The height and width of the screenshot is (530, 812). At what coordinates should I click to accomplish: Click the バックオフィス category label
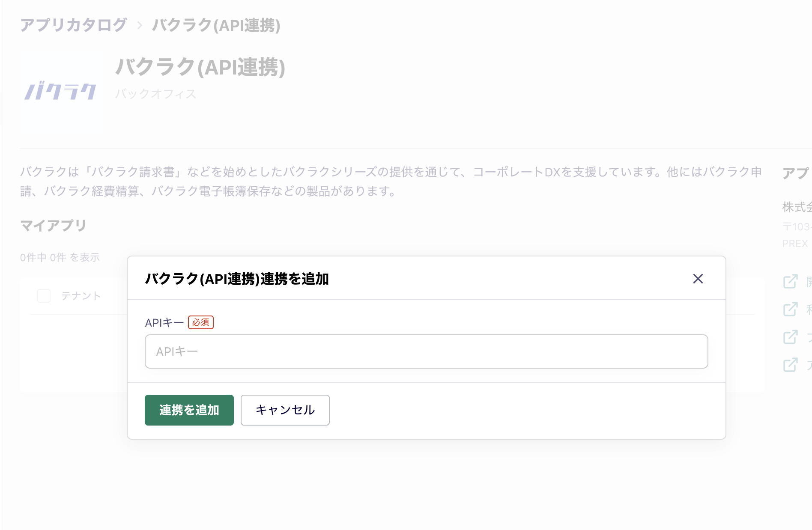156,94
